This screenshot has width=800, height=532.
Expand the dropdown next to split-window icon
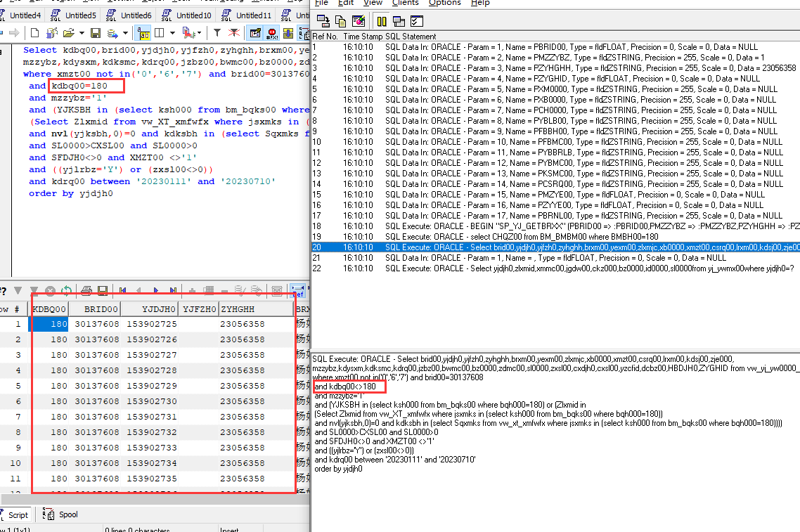pyautogui.click(x=172, y=33)
